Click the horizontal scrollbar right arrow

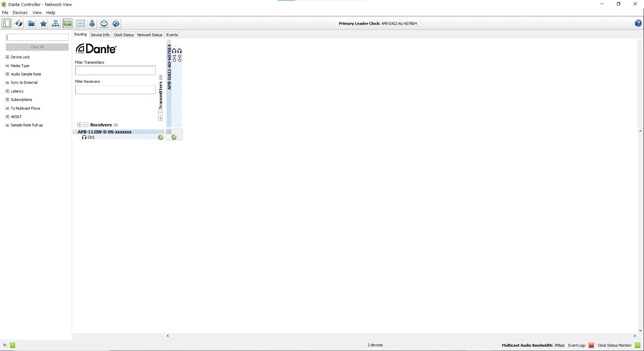coord(635,336)
